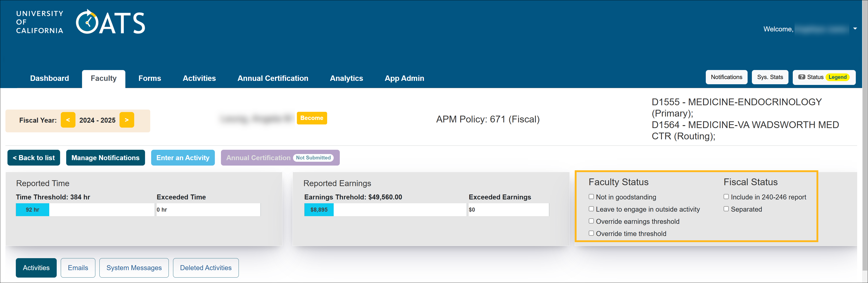This screenshot has height=283, width=868.
Task: Click the 92 hr reported time bar
Action: point(32,210)
